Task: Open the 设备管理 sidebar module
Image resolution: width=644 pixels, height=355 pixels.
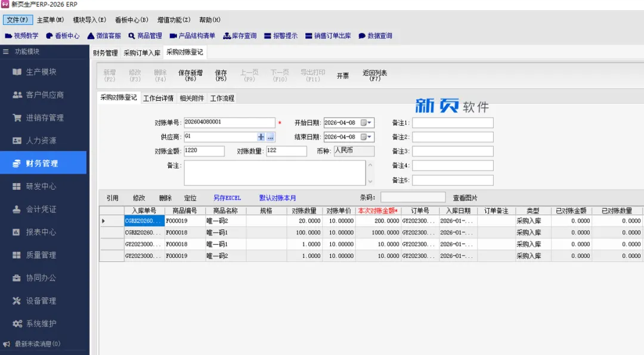Action: [43, 301]
